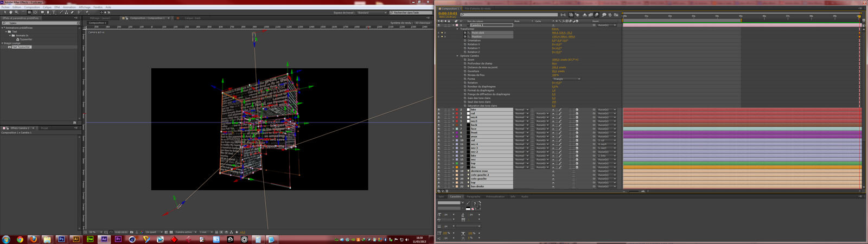The height and width of the screenshot is (244, 868).
Task: Select the Eraser tool
Action: click(72, 12)
